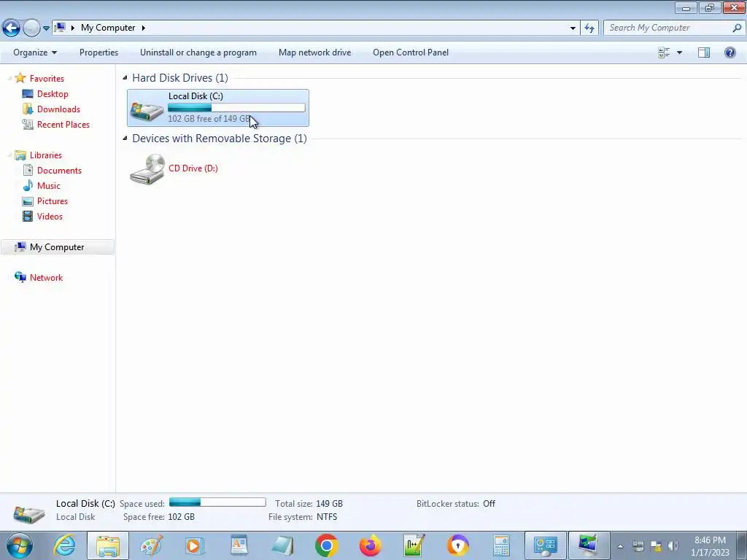Open Calculator from the taskbar
This screenshot has height=560, width=747.
[501, 545]
